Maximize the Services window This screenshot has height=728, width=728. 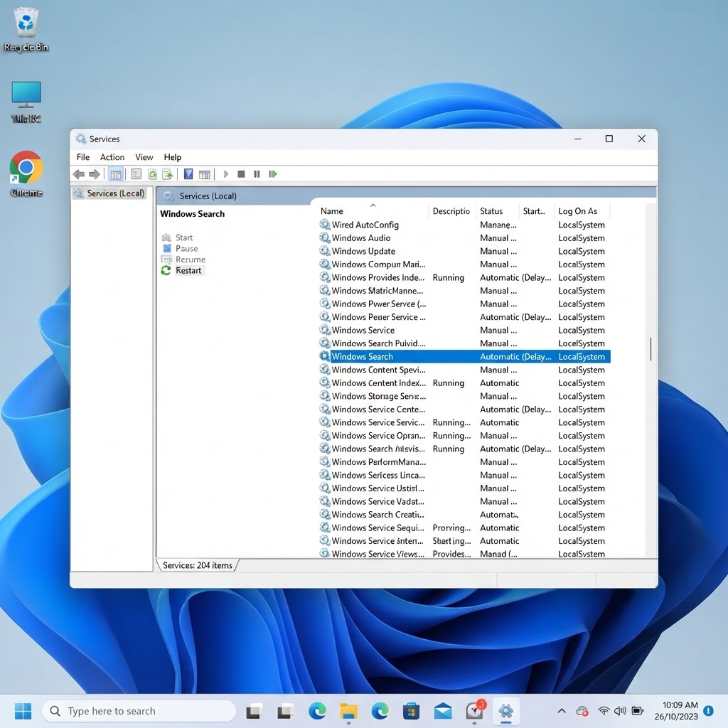pyautogui.click(x=609, y=139)
